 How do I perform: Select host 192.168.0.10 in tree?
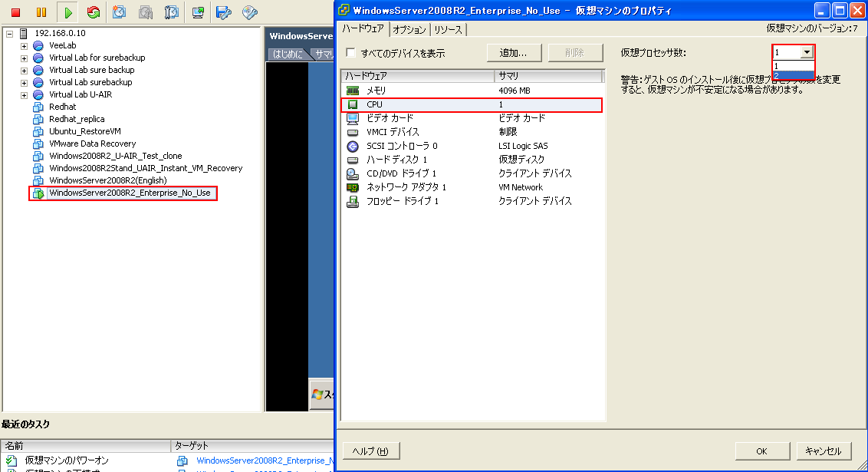(x=60, y=33)
